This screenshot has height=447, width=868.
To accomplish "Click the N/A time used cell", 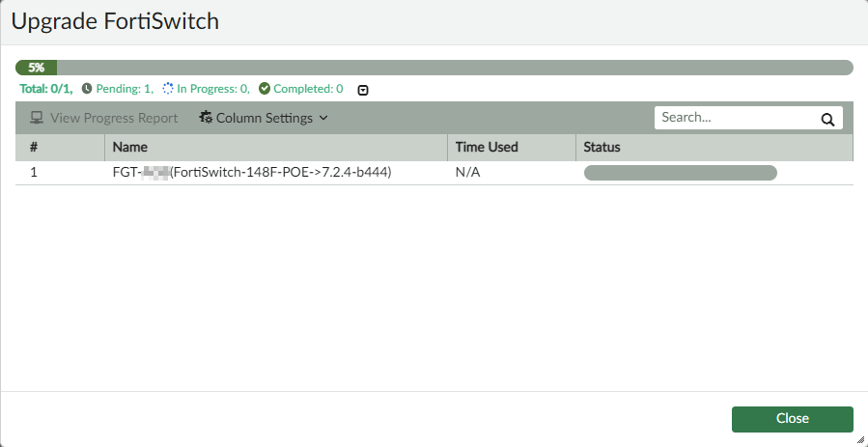I will click(x=467, y=173).
